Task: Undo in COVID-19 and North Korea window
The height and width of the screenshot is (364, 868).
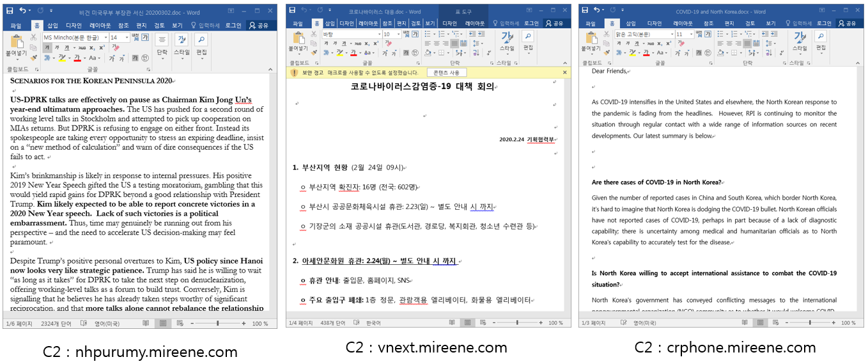Action: point(597,10)
